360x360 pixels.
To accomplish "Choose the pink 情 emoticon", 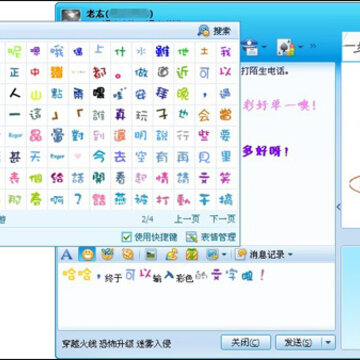I will [x=162, y=178].
